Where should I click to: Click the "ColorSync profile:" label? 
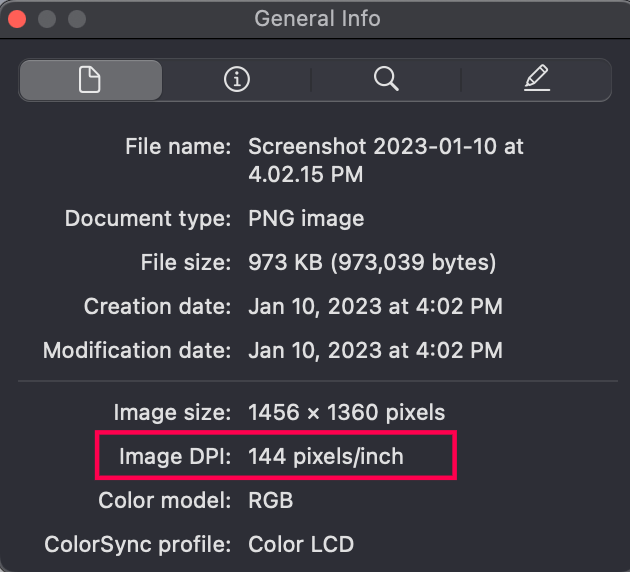click(139, 545)
